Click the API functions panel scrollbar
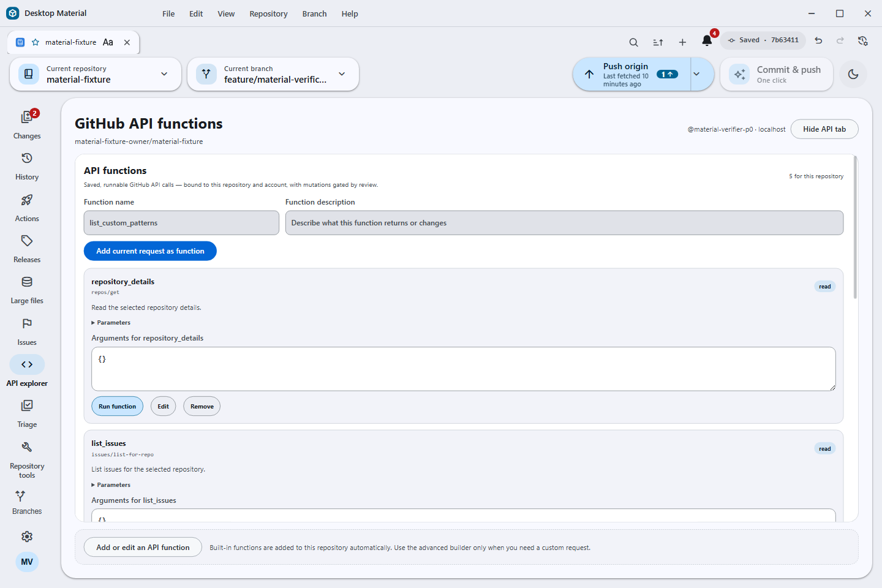 tap(856, 228)
